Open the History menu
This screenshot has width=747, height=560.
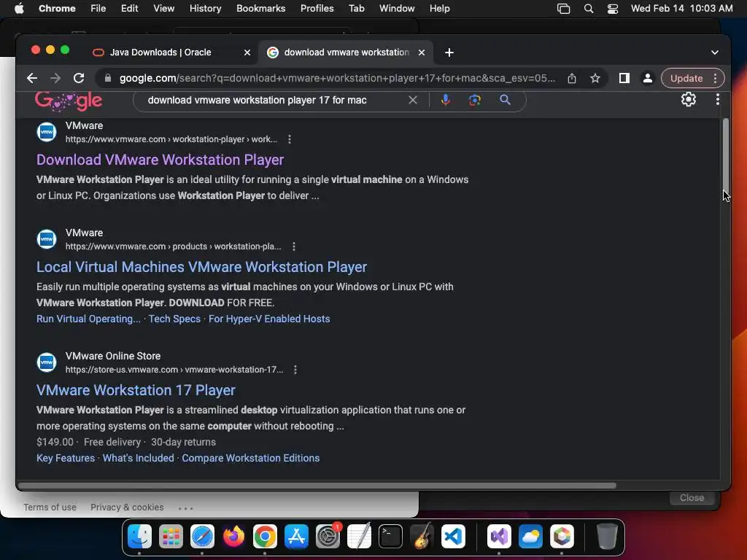click(x=205, y=8)
